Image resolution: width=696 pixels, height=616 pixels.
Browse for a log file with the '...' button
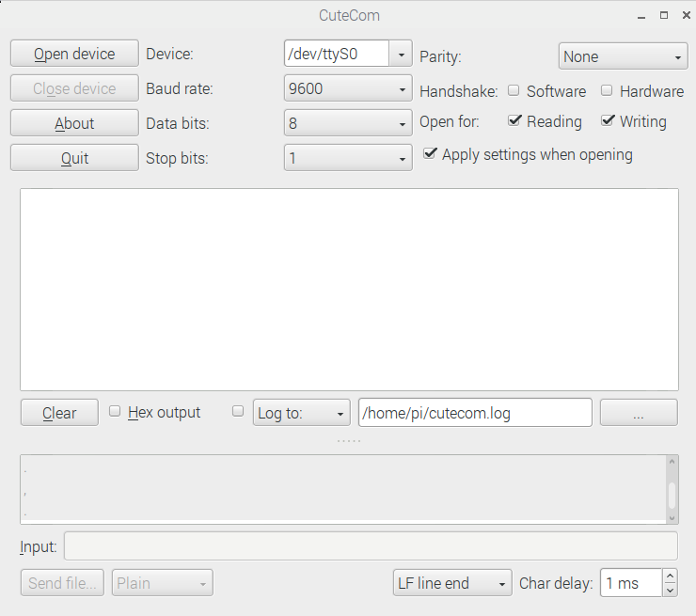(x=639, y=413)
